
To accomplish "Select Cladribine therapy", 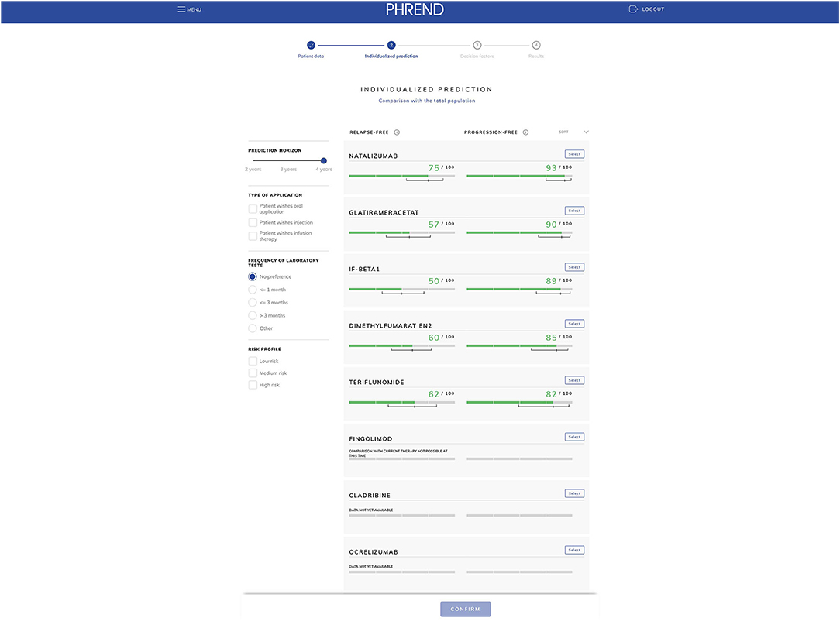I will [x=574, y=493].
